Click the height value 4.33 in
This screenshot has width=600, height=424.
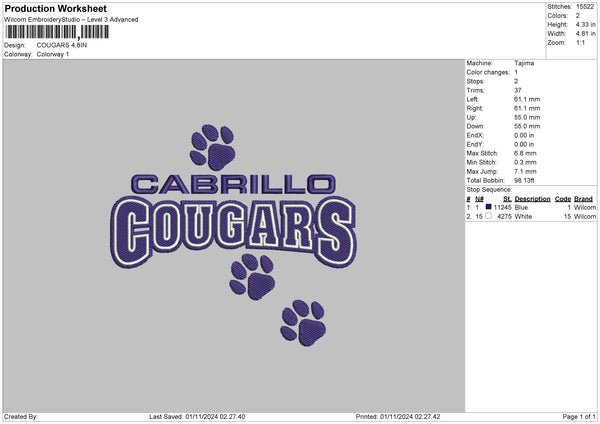click(x=585, y=24)
